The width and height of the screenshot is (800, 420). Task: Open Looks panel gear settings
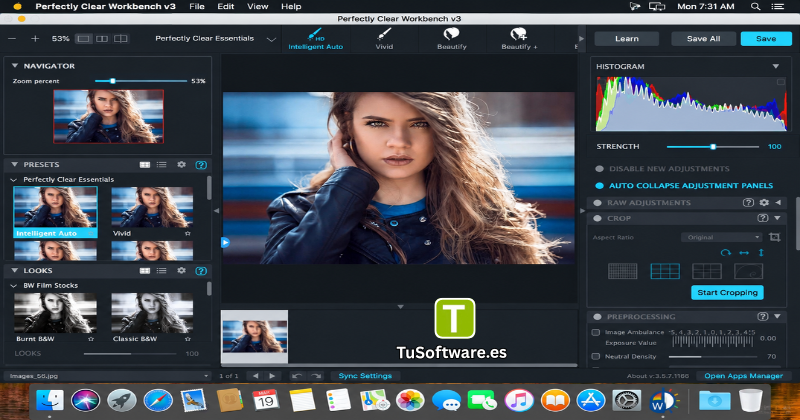point(181,270)
